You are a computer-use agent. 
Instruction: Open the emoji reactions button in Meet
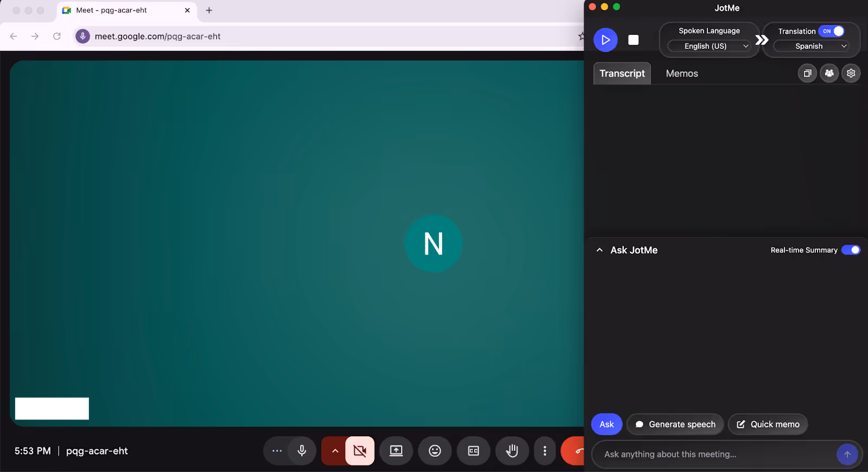pos(435,451)
